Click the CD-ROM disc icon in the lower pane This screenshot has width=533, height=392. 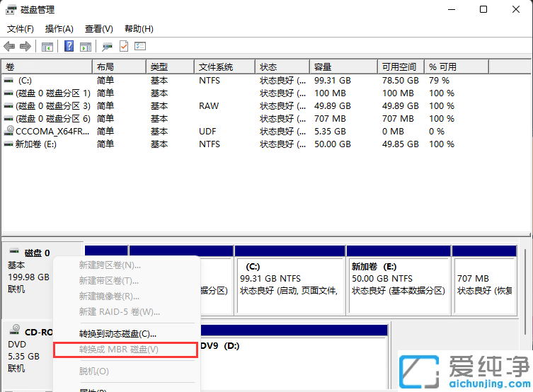point(15,330)
